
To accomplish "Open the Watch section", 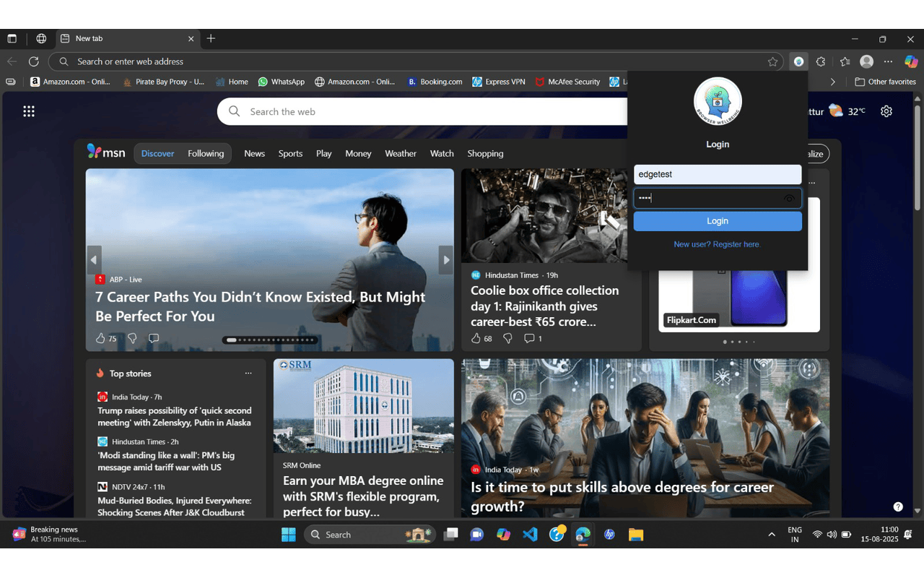I will pyautogui.click(x=442, y=153).
